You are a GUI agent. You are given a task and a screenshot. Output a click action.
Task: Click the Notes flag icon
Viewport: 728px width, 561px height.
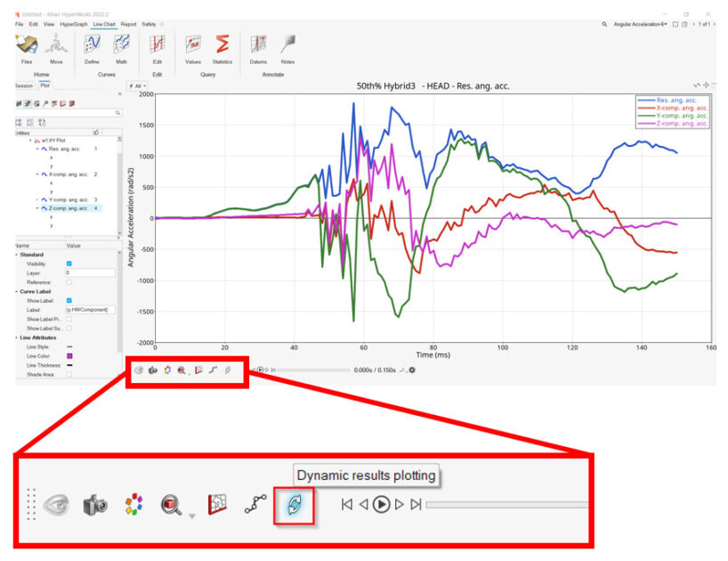pyautogui.click(x=287, y=45)
